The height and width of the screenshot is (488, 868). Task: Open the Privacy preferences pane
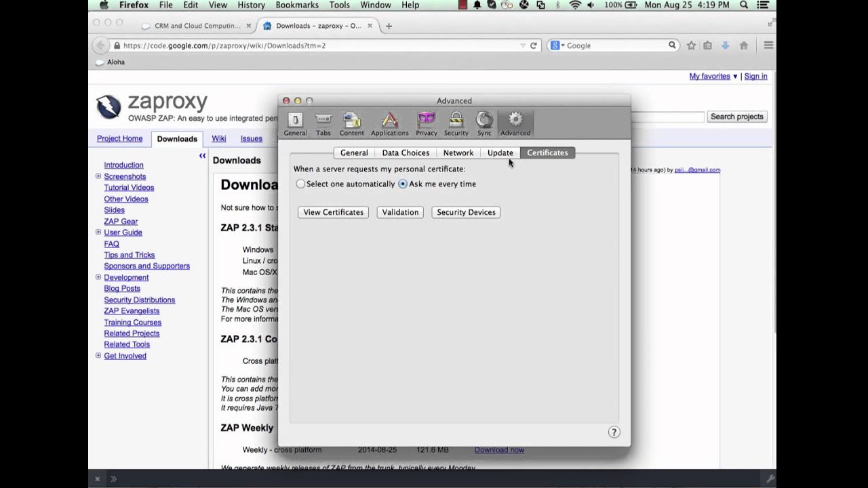click(427, 124)
